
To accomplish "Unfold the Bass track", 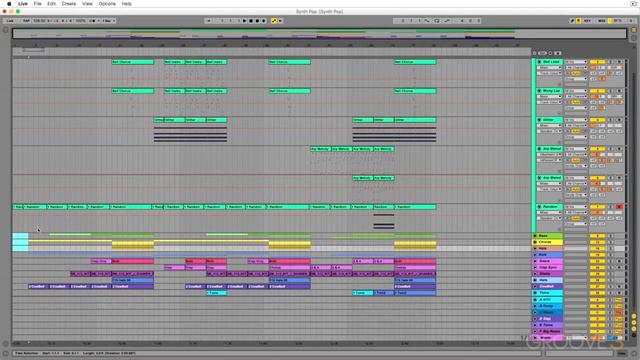I will [535, 236].
